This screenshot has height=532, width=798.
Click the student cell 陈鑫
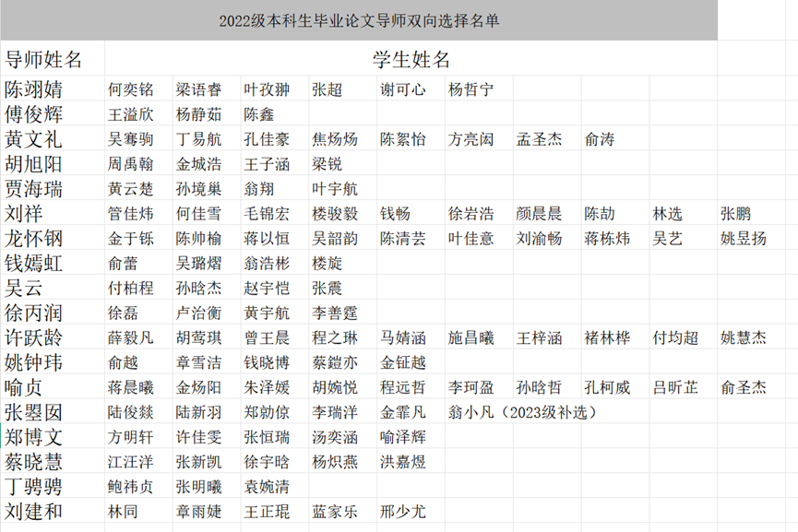coord(259,115)
